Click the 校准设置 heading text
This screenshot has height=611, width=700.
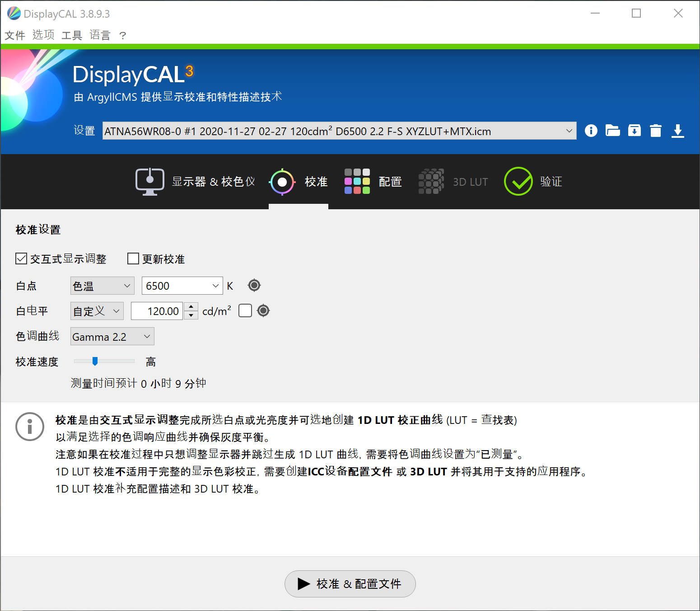pyautogui.click(x=38, y=230)
